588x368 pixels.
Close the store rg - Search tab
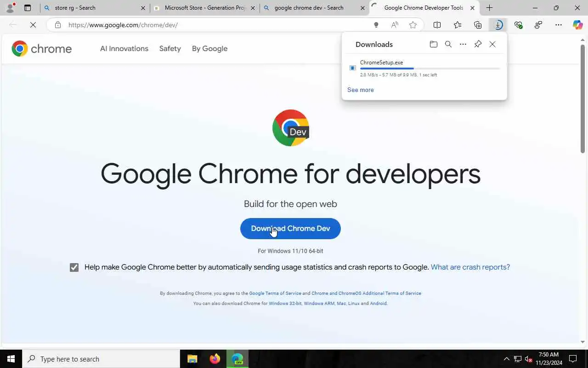click(x=143, y=8)
